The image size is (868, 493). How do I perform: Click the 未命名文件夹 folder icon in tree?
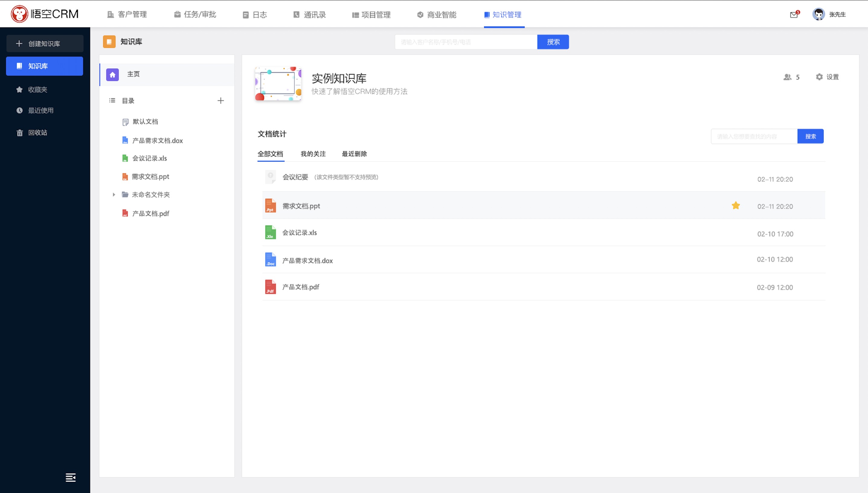(125, 194)
